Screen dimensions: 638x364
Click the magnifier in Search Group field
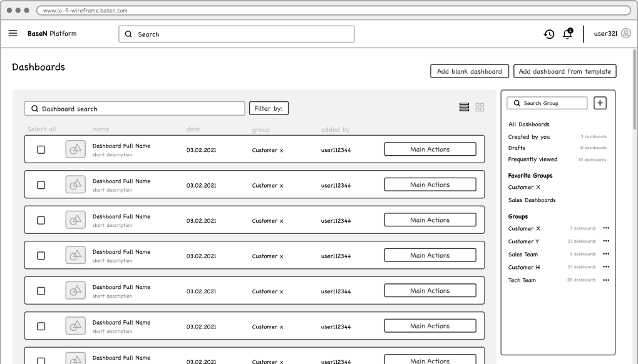click(x=517, y=103)
